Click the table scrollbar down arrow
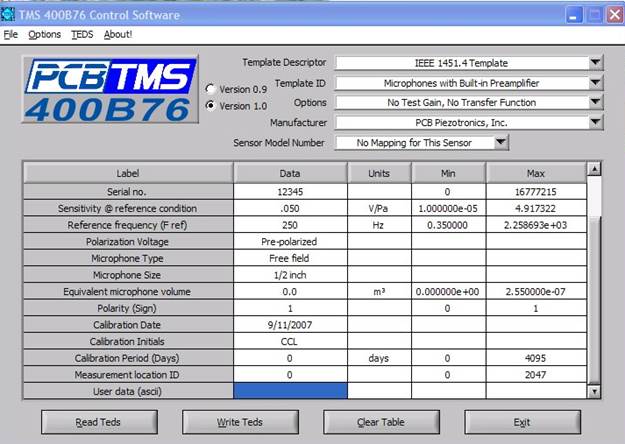625x444 pixels. pyautogui.click(x=594, y=391)
